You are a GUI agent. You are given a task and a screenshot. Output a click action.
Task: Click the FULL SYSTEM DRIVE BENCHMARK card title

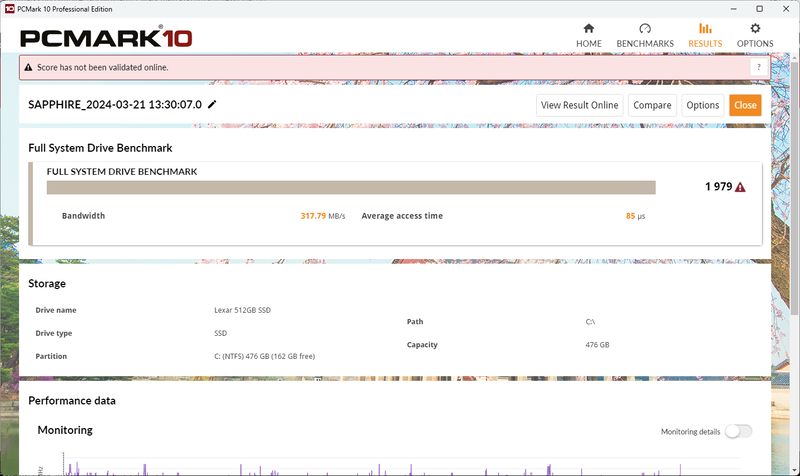121,171
